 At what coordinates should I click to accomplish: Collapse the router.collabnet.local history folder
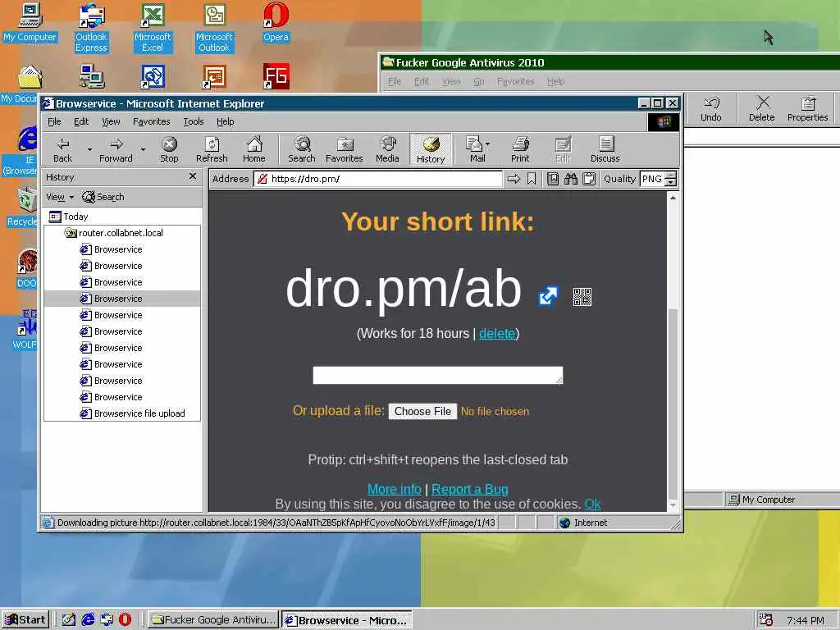(113, 233)
